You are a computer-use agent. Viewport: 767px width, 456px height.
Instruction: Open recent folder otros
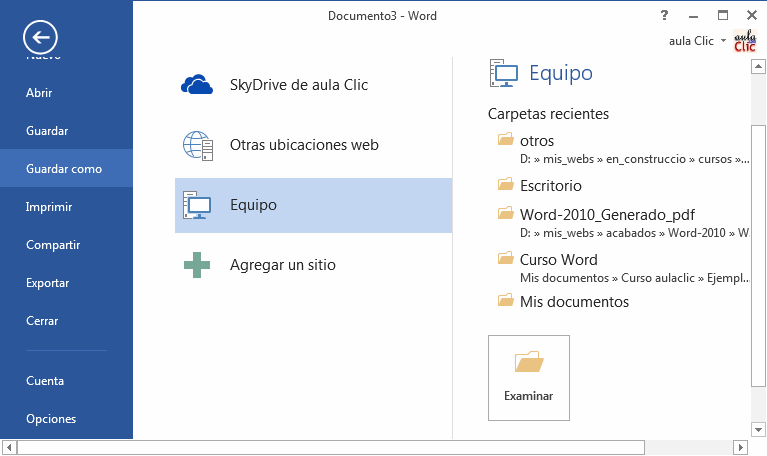coord(537,141)
